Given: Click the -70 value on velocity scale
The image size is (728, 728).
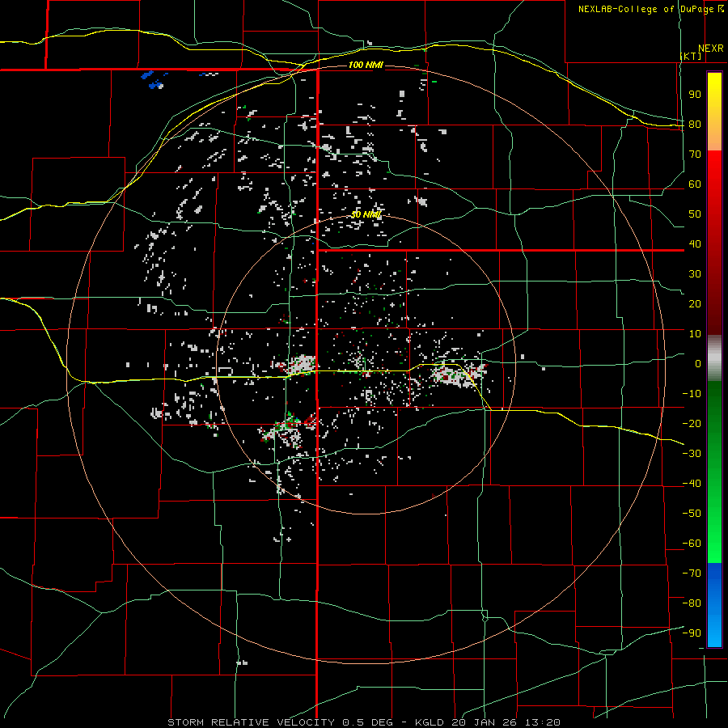Looking at the screenshot, I should [692, 573].
